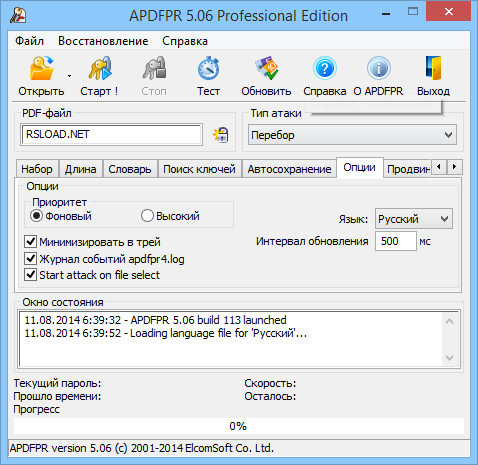This screenshot has height=465, width=478.
Task: Click the status log scroll up arrow
Action: click(449, 321)
